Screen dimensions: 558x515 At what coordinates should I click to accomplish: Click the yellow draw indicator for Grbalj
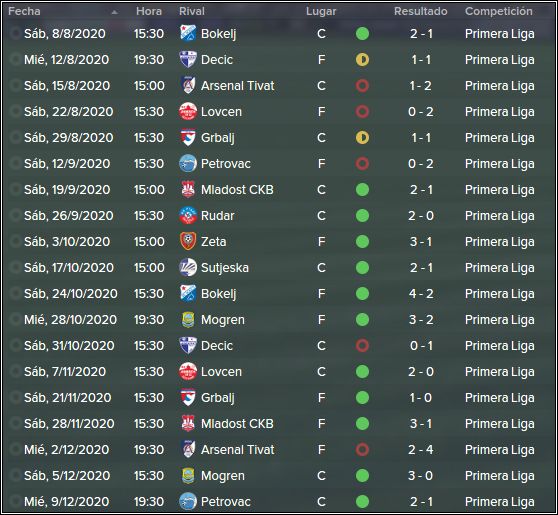click(362, 137)
